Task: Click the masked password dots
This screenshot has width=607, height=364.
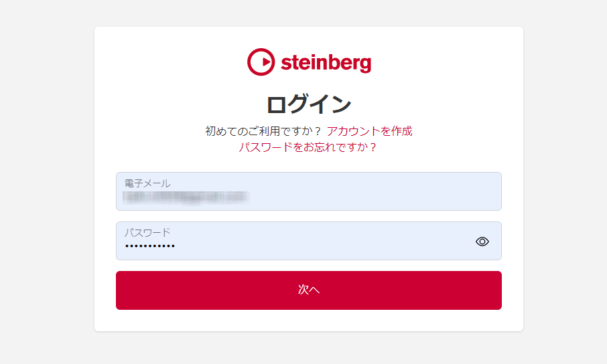Action: [x=150, y=247]
